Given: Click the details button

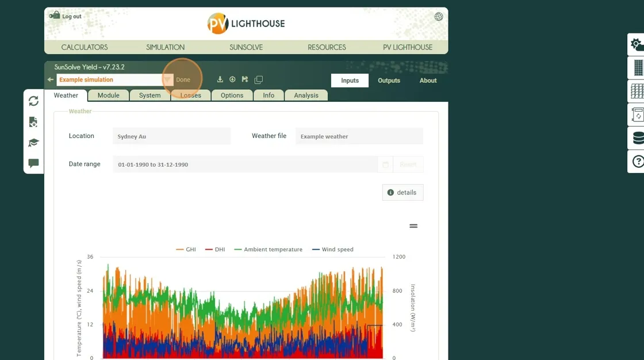Looking at the screenshot, I should click(x=402, y=193).
